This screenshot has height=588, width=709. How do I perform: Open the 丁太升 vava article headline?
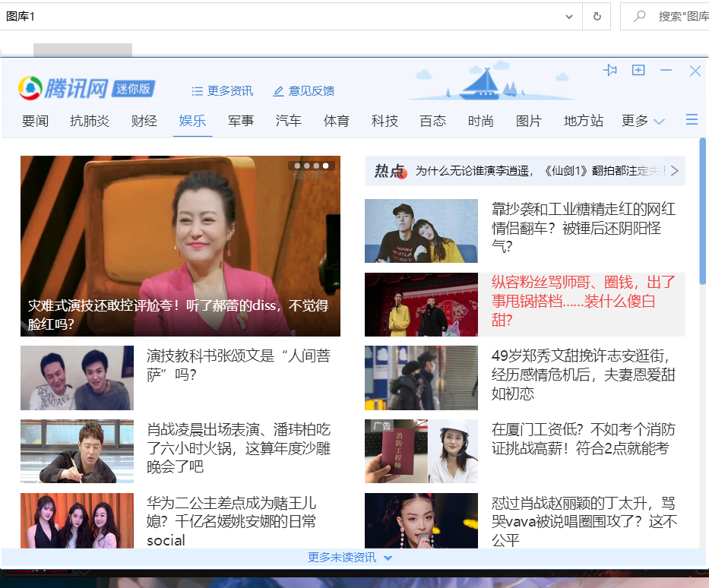[x=584, y=522]
